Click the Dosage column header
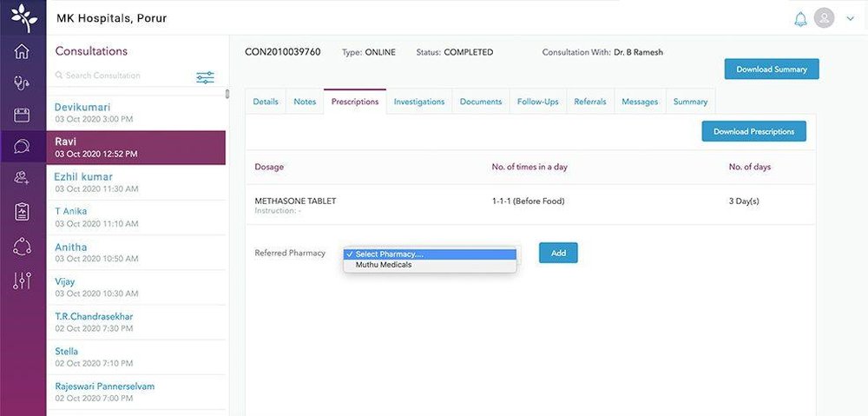Viewport: 868px width, 416px height. click(x=269, y=167)
